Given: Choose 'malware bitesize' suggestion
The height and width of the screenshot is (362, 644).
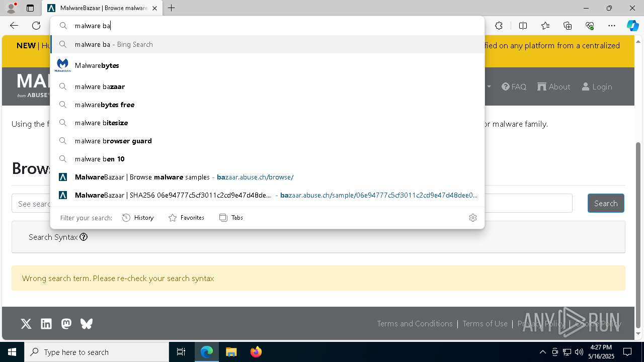Looking at the screenshot, I should point(267,123).
